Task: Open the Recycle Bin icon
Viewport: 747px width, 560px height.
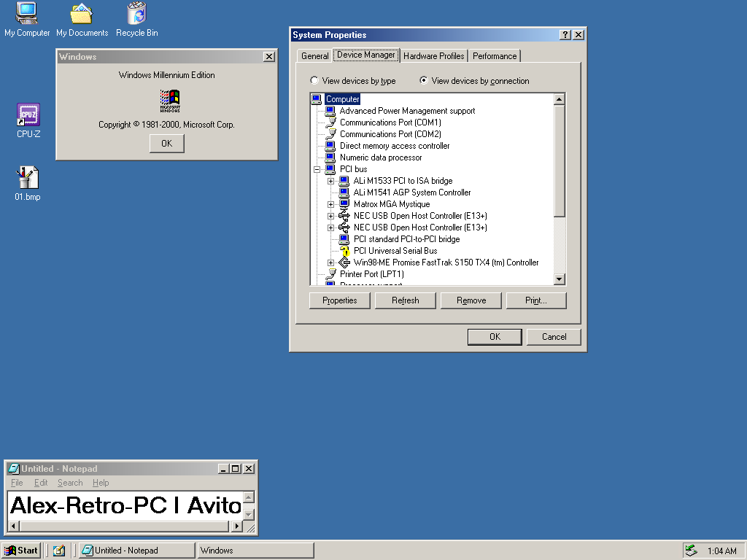Action: (136, 13)
